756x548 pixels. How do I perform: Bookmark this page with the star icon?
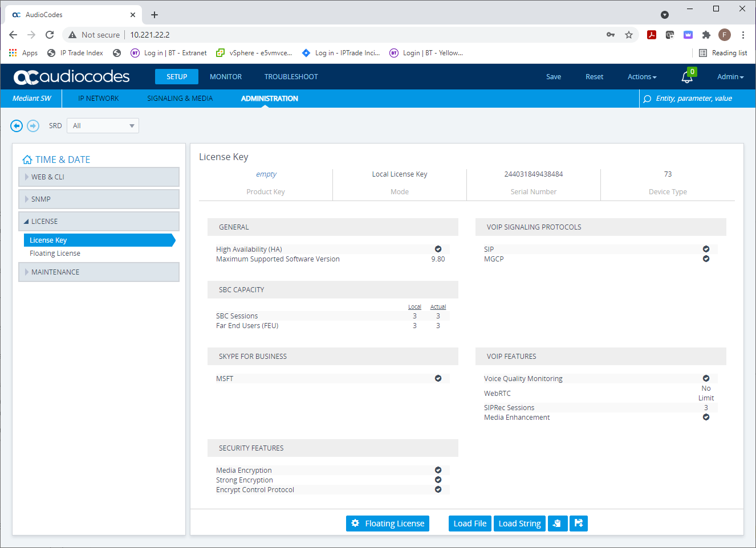(x=629, y=35)
